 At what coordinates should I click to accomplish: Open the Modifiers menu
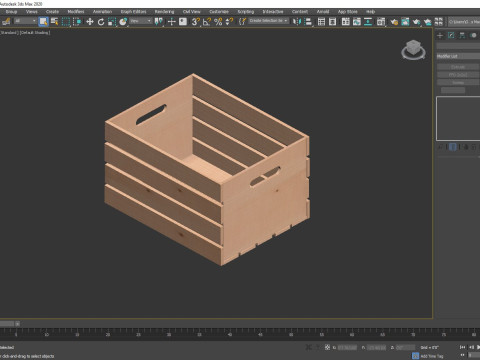(76, 12)
